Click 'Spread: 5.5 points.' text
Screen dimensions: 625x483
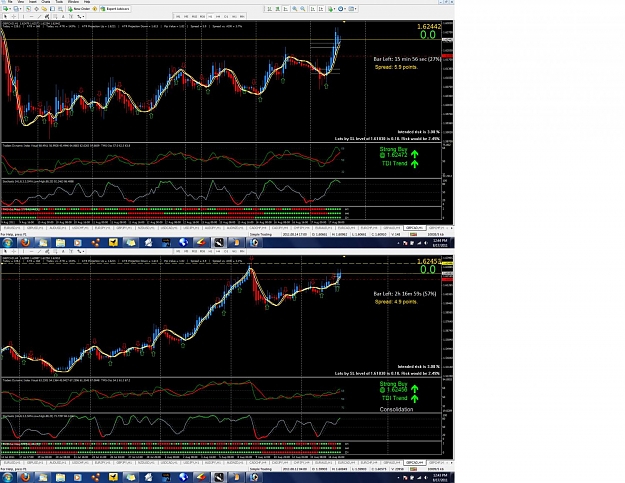point(396,67)
